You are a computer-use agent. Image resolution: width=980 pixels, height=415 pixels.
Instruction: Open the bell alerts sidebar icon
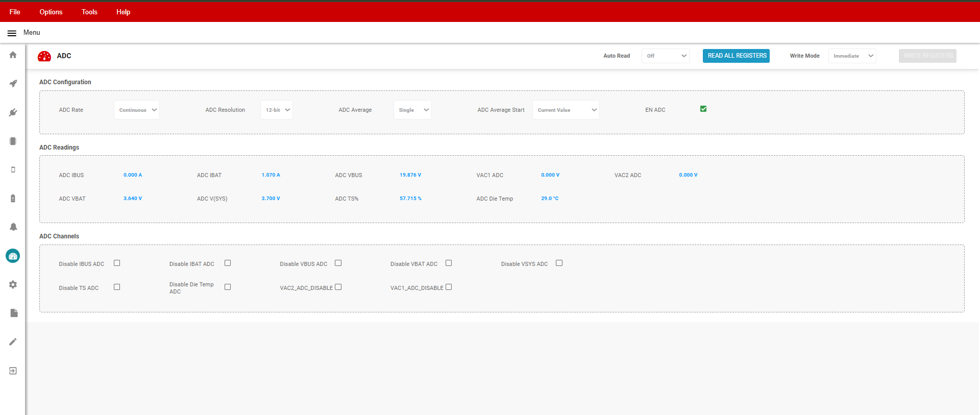click(x=13, y=227)
